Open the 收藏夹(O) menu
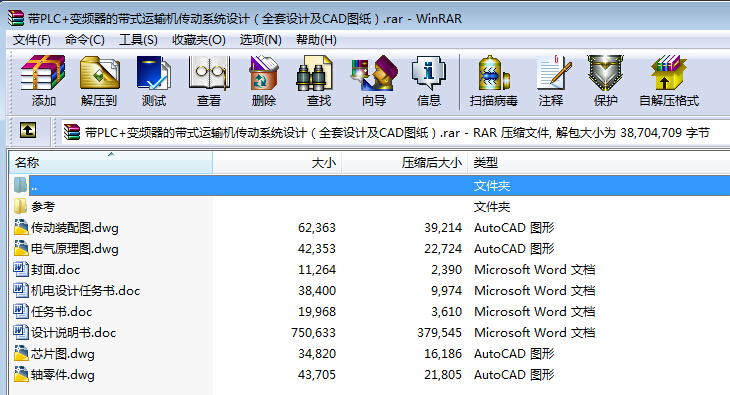The height and width of the screenshot is (395, 730). pos(199,40)
